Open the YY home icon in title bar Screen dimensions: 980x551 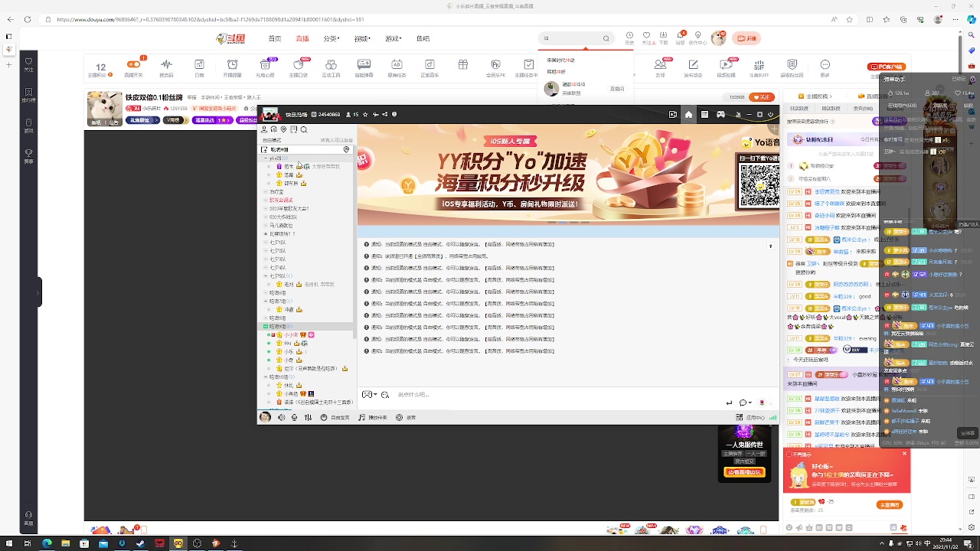[688, 115]
